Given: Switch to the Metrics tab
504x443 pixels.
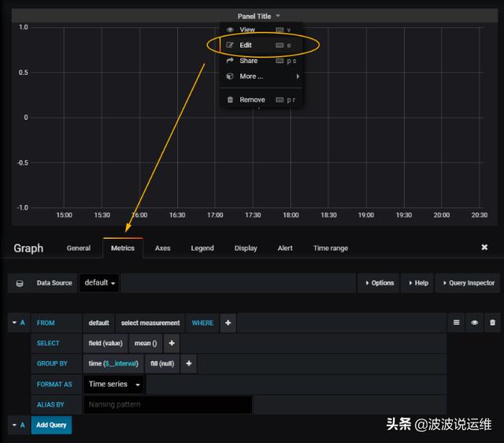Looking at the screenshot, I should (x=123, y=248).
